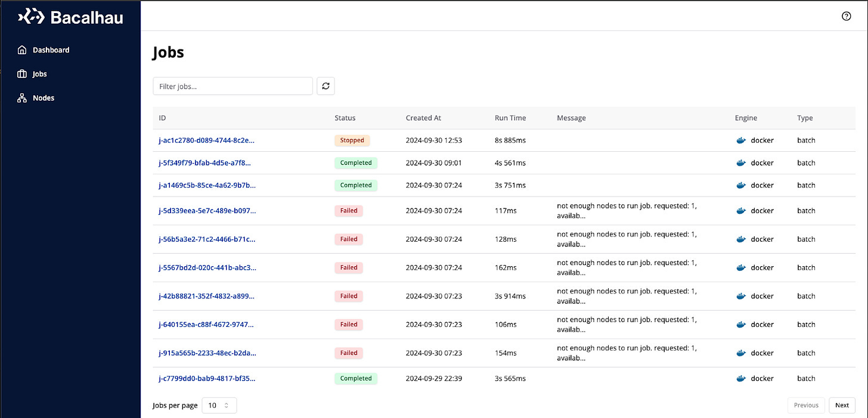Open the Dashboard page from sidebar
The height and width of the screenshot is (418, 868).
pyautogui.click(x=51, y=50)
